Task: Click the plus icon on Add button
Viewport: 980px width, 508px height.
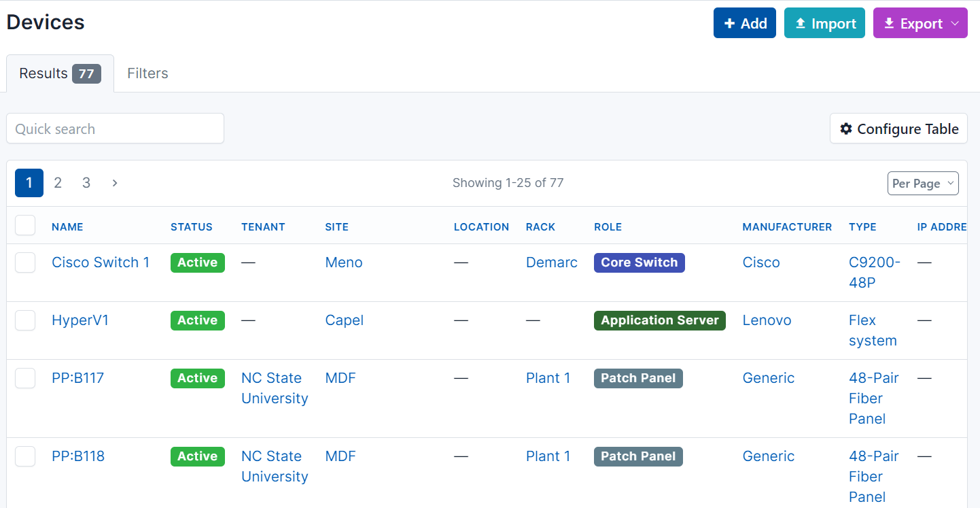Action: point(730,24)
